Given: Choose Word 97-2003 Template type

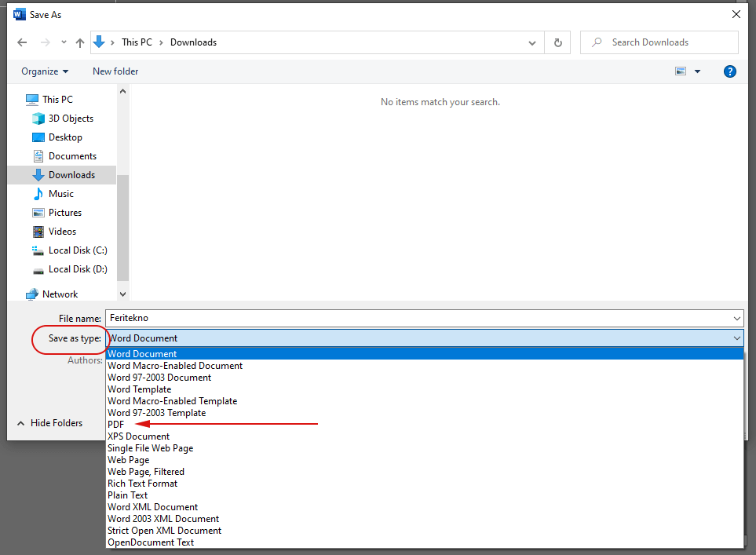Looking at the screenshot, I should tap(425, 413).
